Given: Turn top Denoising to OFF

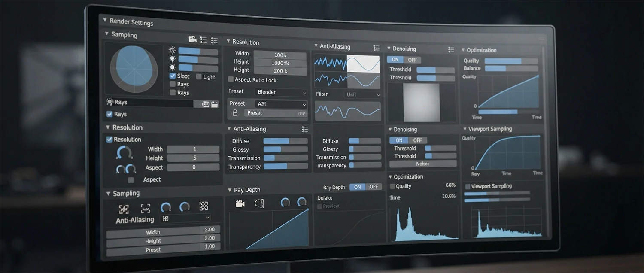Looking at the screenshot, I should [x=412, y=60].
